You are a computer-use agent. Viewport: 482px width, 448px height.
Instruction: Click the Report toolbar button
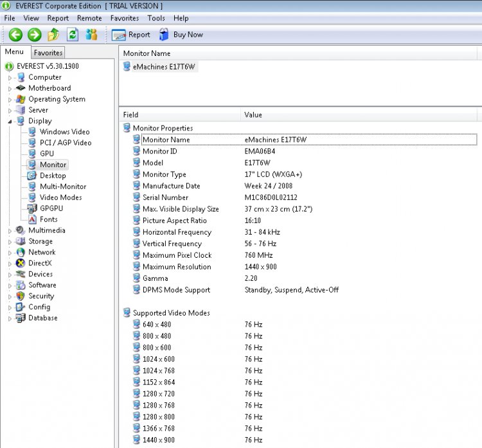coord(131,35)
